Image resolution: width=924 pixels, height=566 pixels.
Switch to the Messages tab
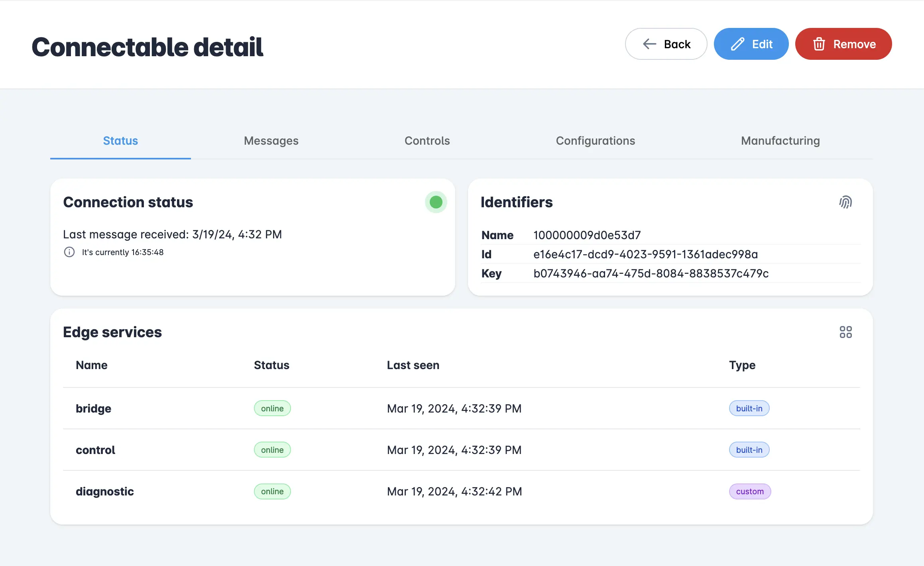point(271,141)
